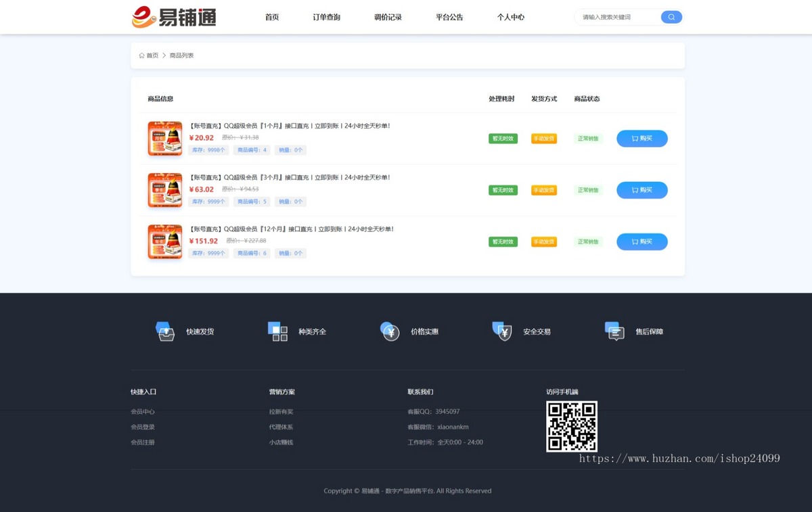Open the 平台公告 navigation item

pos(449,17)
